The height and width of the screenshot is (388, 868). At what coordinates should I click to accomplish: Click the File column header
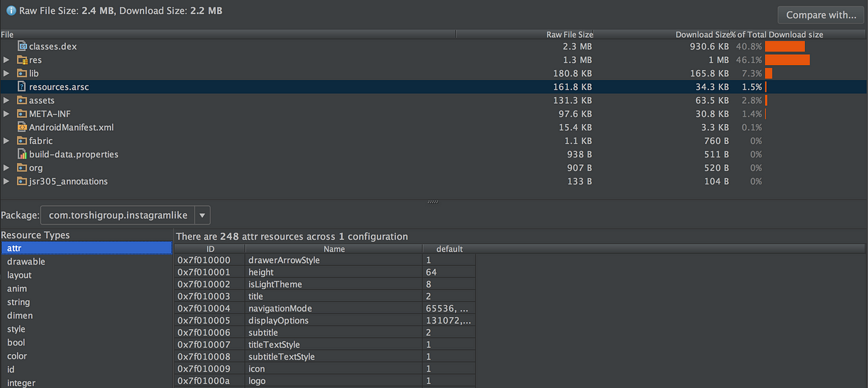tap(228, 35)
